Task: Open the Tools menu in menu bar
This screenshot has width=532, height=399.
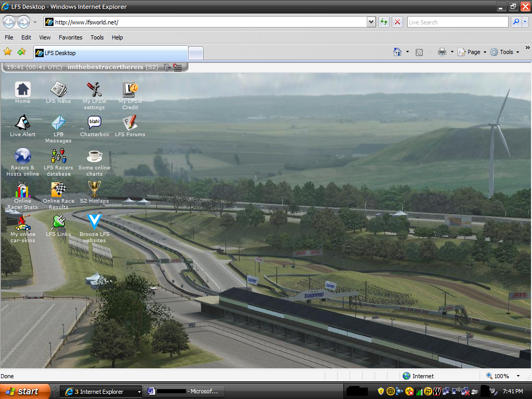Action: pos(97,37)
